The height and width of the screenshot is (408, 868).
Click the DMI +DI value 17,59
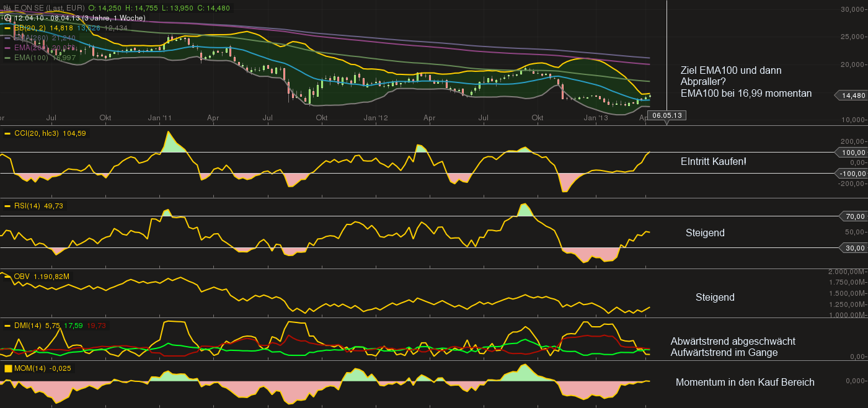[73, 325]
